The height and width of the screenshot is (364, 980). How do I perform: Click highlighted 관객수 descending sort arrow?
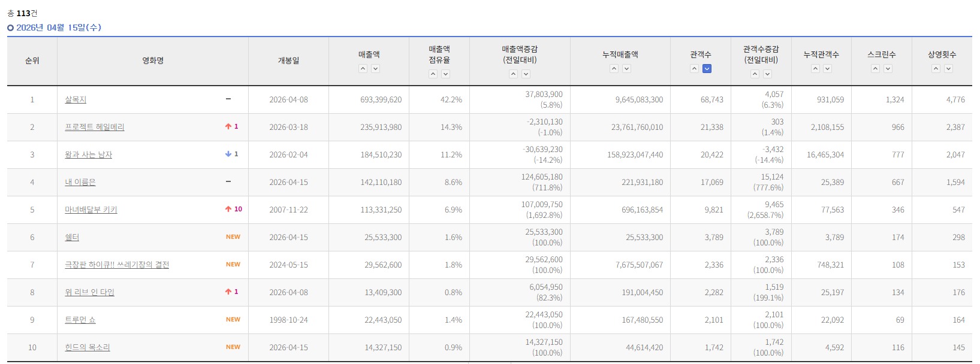click(x=707, y=69)
